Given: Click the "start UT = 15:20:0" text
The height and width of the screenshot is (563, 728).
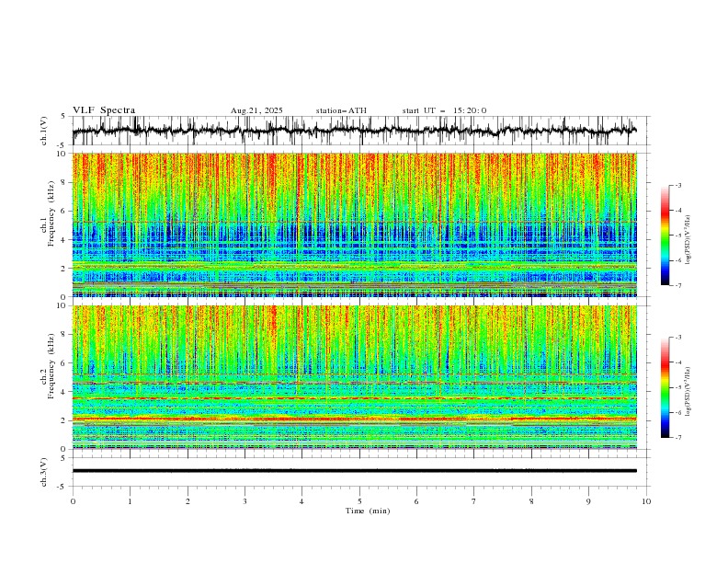Looking at the screenshot, I should (444, 110).
